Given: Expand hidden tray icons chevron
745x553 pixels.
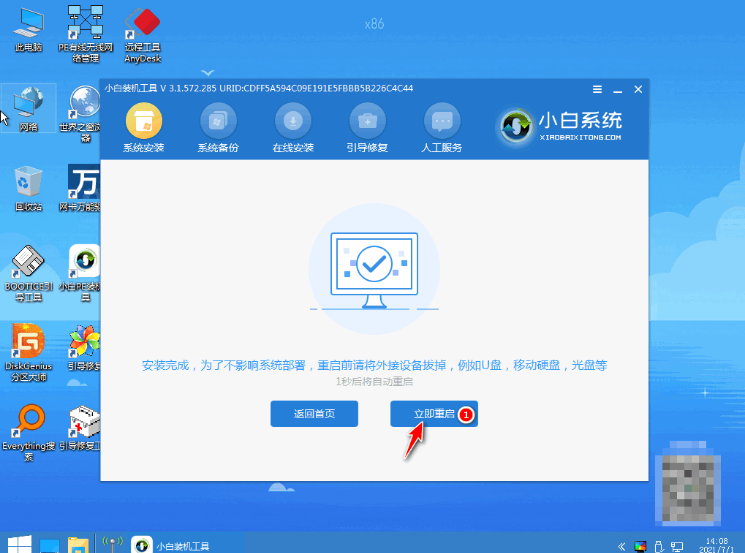Looking at the screenshot, I should tap(621, 547).
